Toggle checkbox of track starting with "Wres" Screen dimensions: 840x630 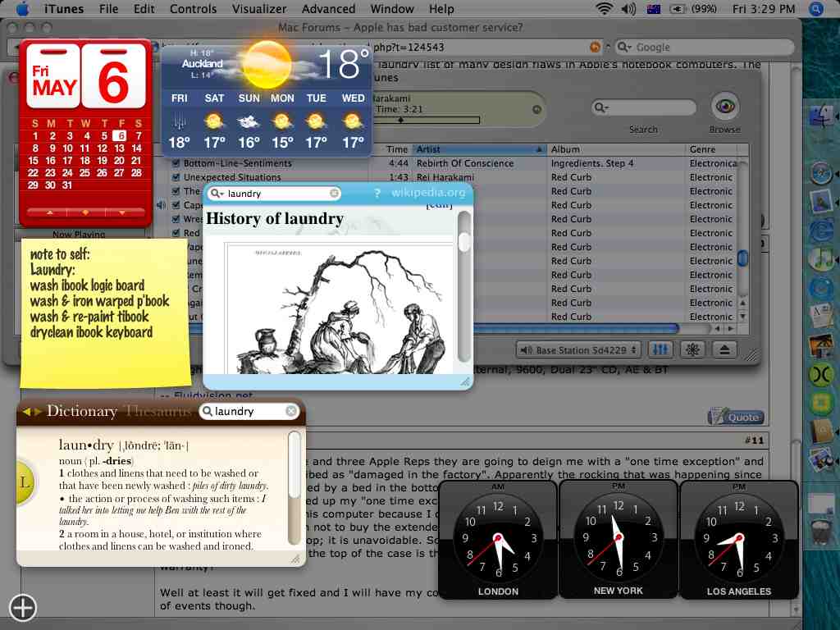(176, 218)
